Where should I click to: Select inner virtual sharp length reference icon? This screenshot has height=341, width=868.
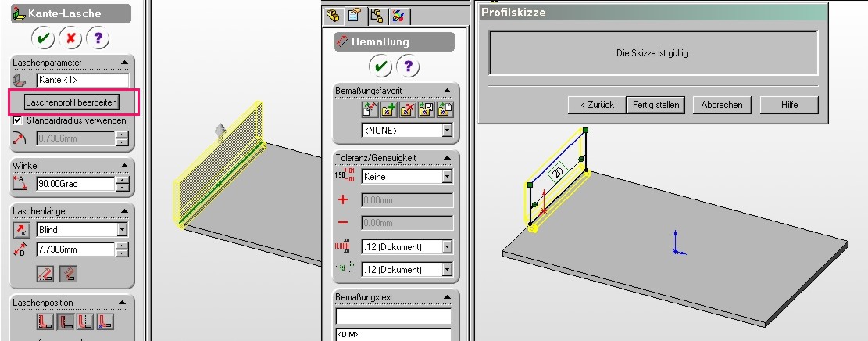click(x=68, y=274)
